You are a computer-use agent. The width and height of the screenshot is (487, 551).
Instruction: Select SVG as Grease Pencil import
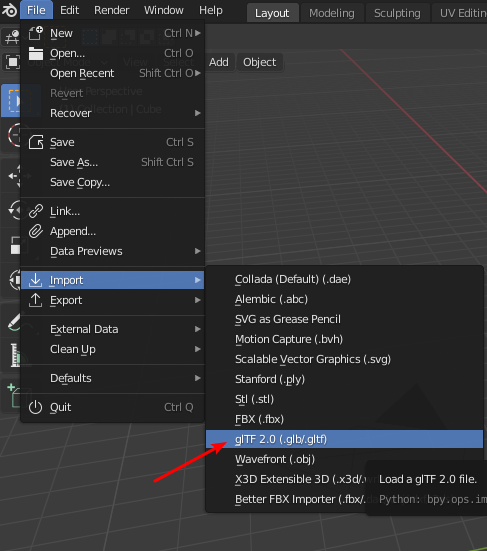[x=344, y=319]
